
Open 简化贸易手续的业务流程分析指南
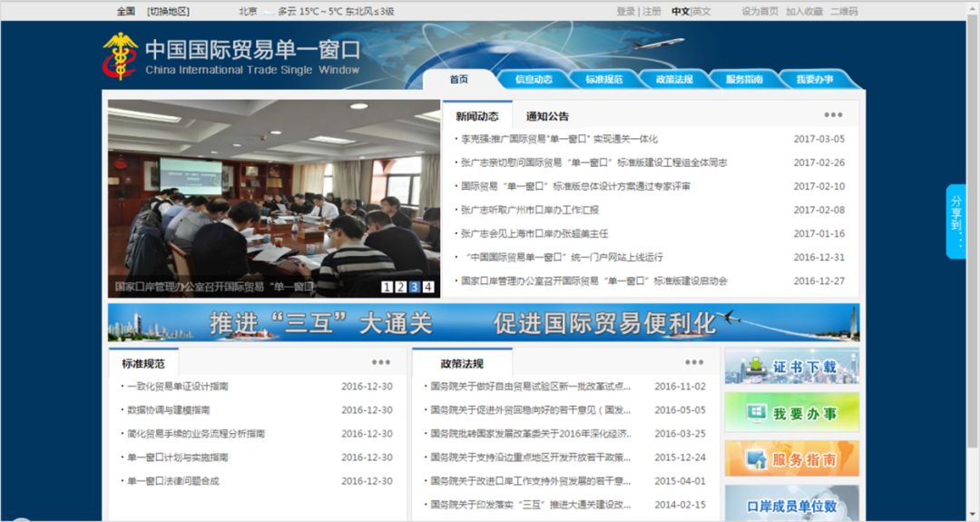pos(196,434)
